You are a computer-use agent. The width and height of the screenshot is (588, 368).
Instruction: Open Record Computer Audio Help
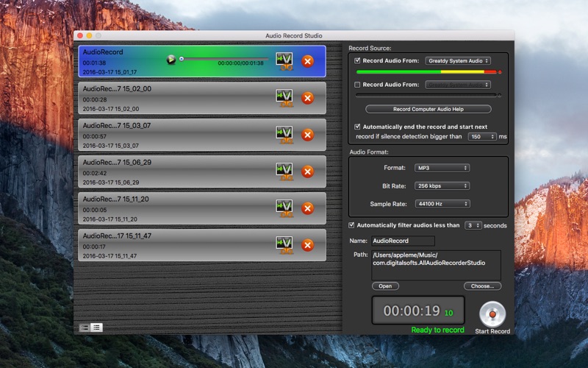click(429, 109)
